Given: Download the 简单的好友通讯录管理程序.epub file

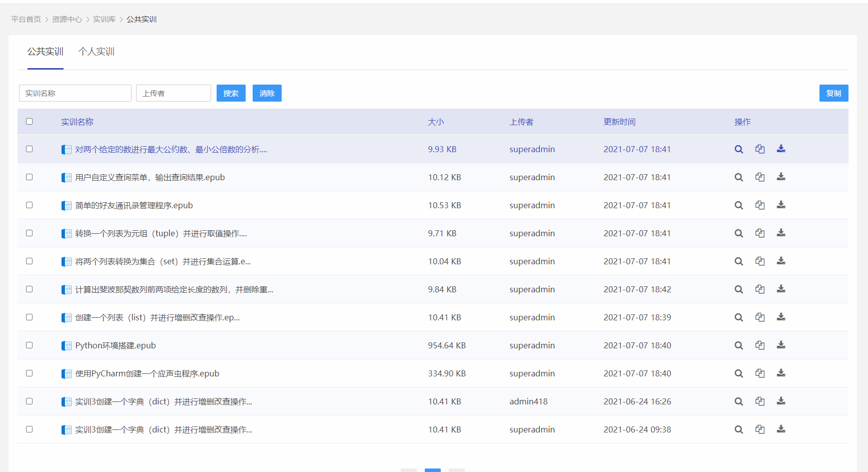Looking at the screenshot, I should (x=781, y=205).
